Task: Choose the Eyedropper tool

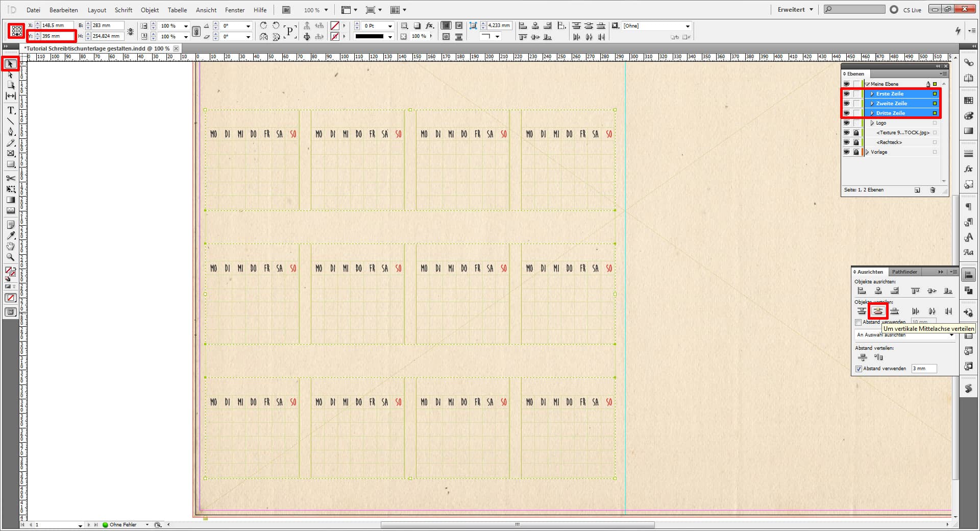Action: click(11, 235)
